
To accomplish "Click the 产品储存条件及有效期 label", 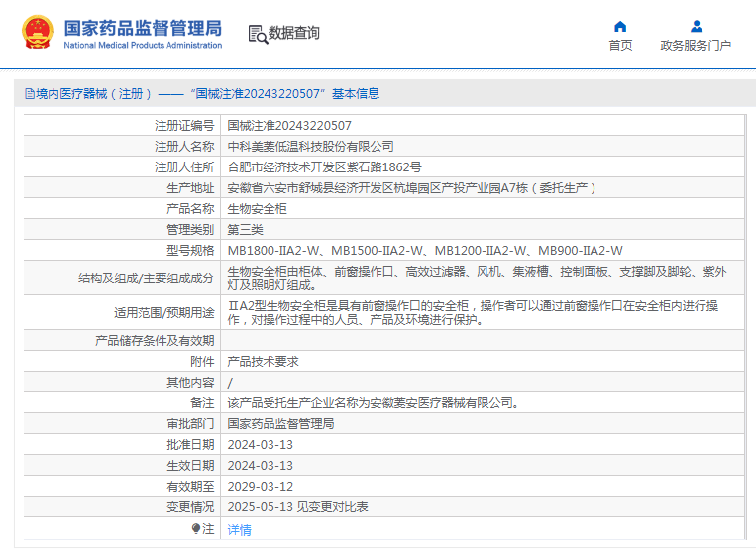I will coord(155,340).
